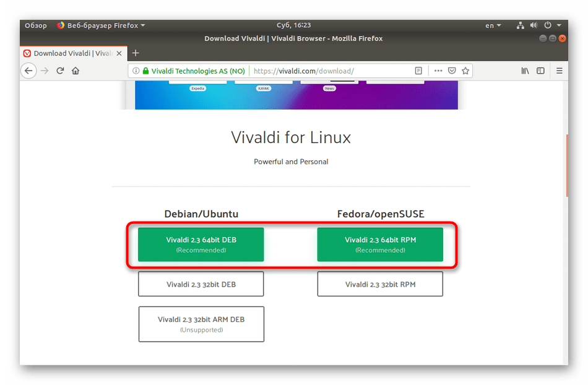Bookmark this page with the star
This screenshot has width=588, height=385.
[465, 71]
